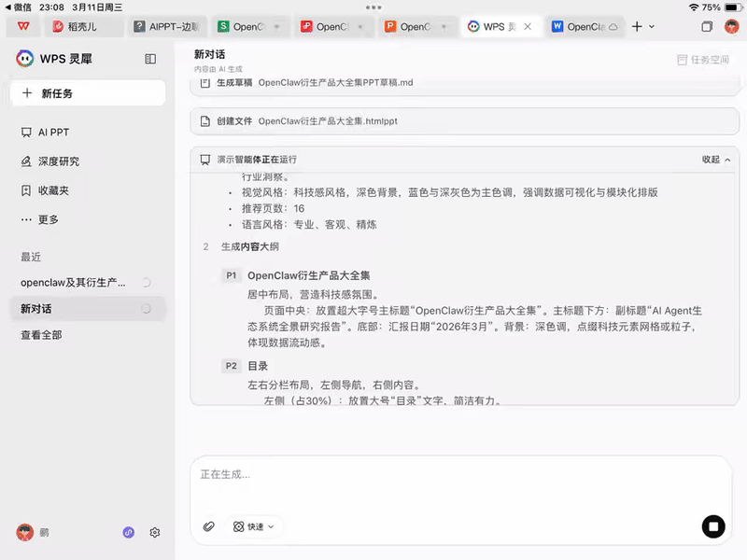Open the user avatar at top right
The width and height of the screenshot is (747, 560).
(x=731, y=27)
